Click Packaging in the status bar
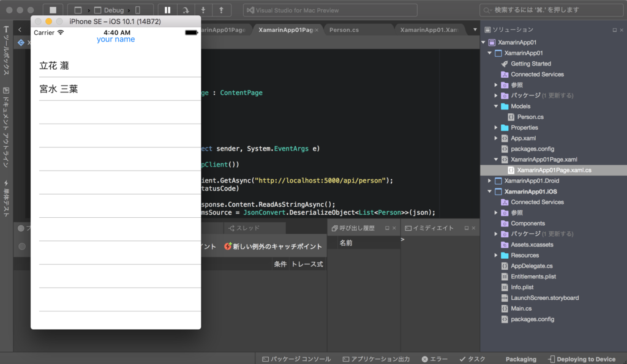Image resolution: width=627 pixels, height=364 pixels. click(520, 359)
